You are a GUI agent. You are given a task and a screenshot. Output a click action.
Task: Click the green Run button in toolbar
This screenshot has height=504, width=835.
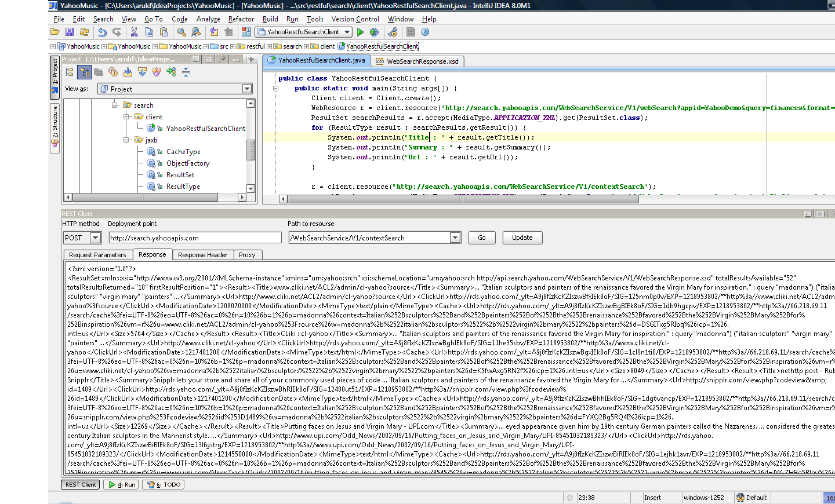[361, 32]
